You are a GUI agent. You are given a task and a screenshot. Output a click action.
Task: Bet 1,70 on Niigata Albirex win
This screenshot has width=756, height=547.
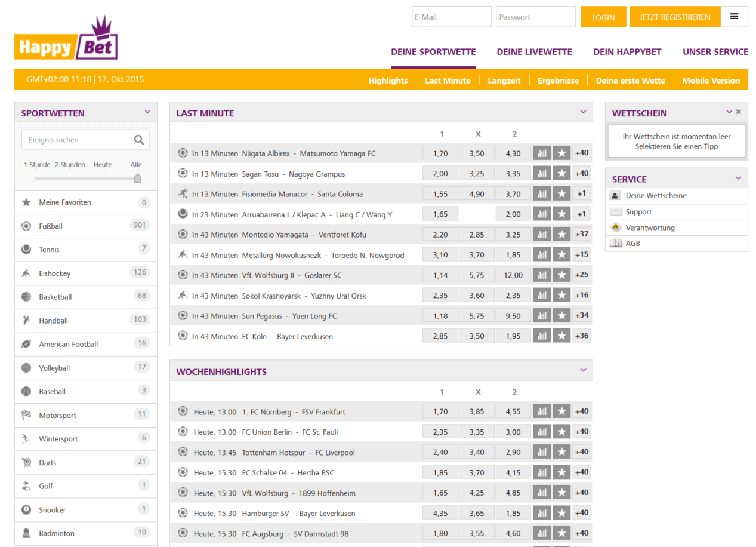[x=440, y=153]
